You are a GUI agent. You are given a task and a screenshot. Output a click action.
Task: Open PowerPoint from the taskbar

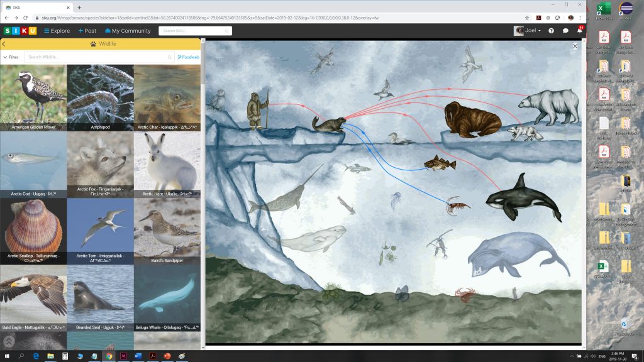click(x=167, y=356)
